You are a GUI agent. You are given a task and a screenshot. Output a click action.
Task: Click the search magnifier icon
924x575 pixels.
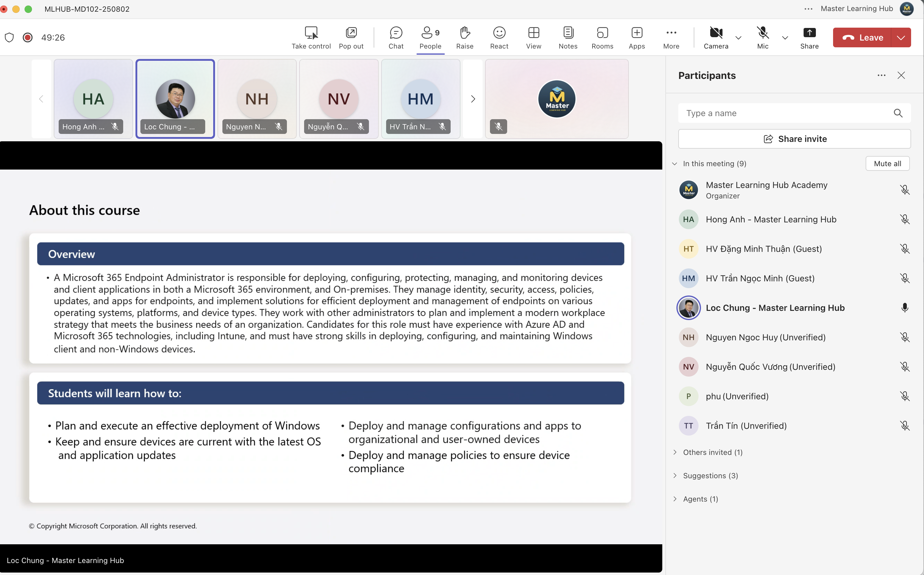(898, 113)
